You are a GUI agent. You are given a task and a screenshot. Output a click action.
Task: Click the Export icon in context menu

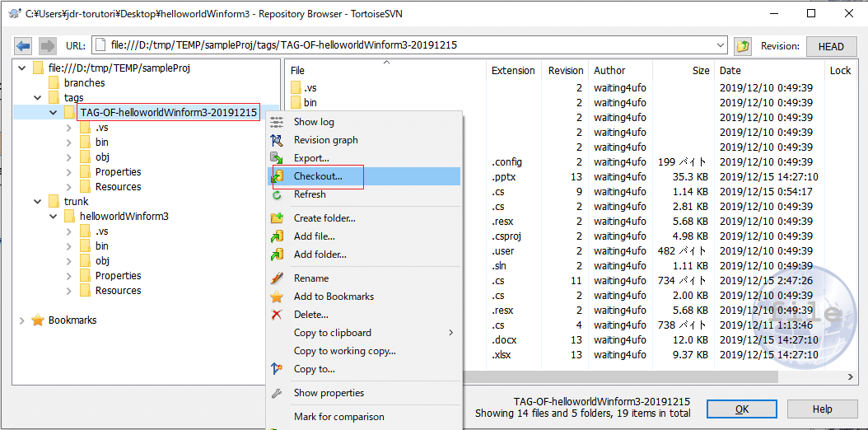(x=277, y=158)
